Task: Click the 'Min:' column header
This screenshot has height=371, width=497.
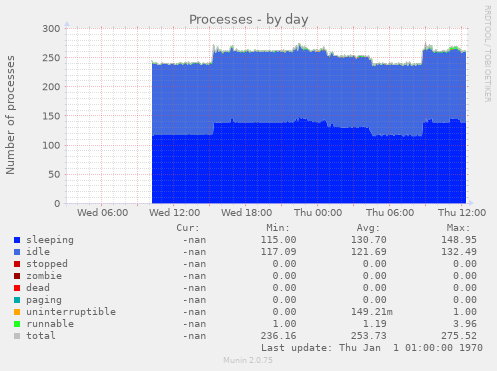Action: 278,228
